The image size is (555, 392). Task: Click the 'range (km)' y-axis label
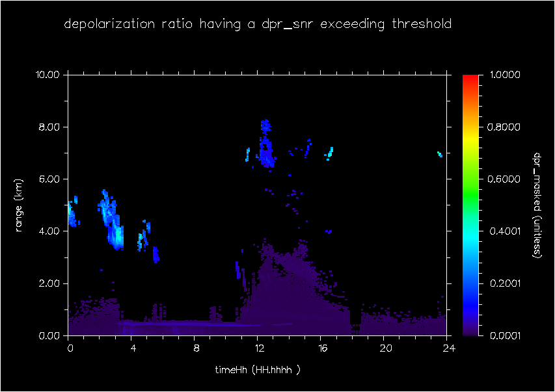click(x=19, y=205)
